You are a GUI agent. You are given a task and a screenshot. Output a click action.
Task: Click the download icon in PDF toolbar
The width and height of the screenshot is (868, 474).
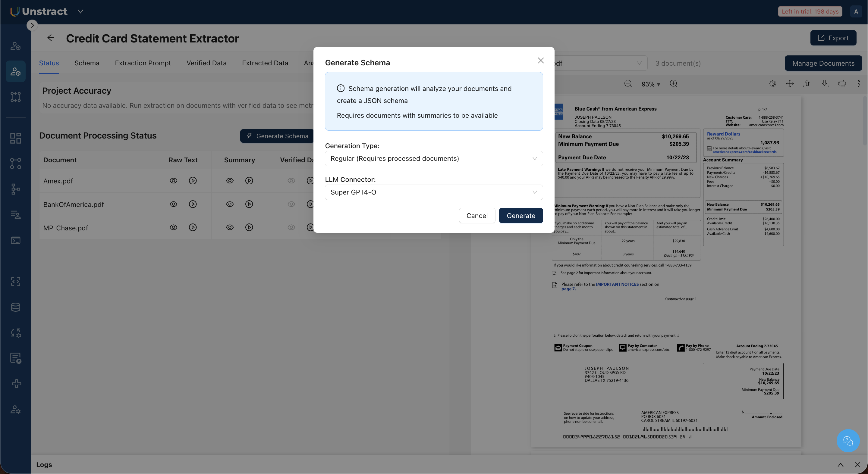824,84
